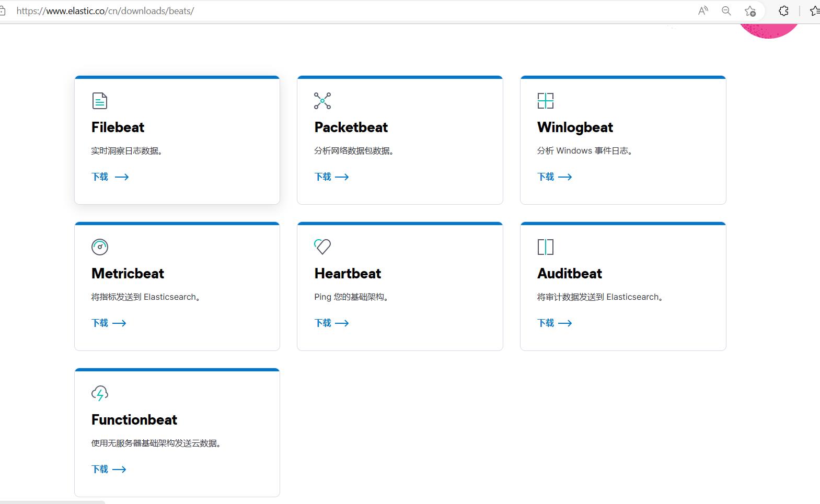Click the zoom out magnifier icon
820x504 pixels.
point(726,10)
